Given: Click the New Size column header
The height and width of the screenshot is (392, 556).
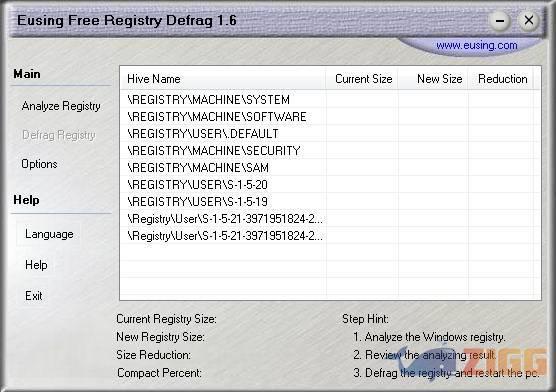Looking at the screenshot, I should tap(433, 79).
